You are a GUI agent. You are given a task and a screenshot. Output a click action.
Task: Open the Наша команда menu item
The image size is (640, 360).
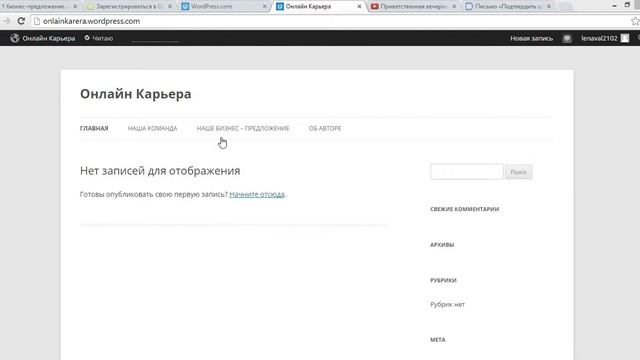click(152, 128)
